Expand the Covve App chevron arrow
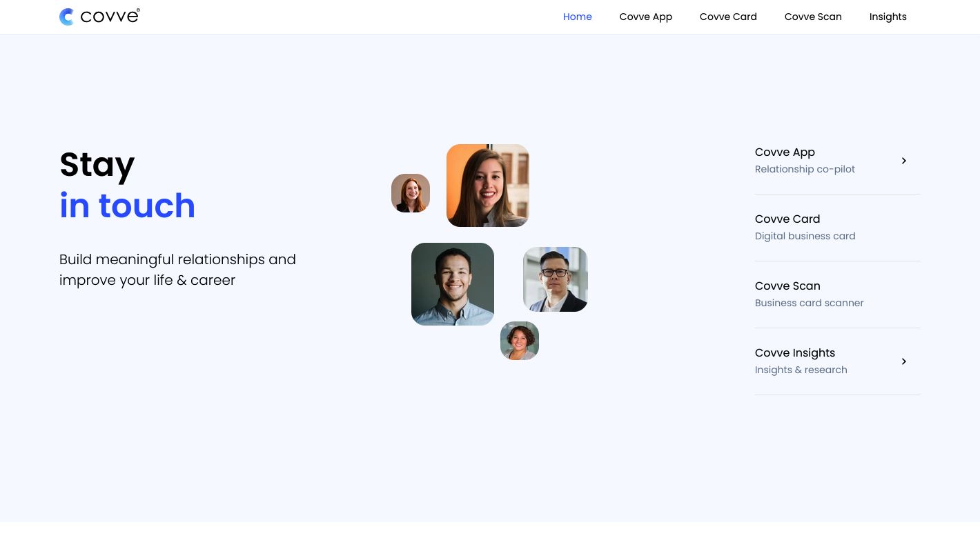 coord(904,161)
